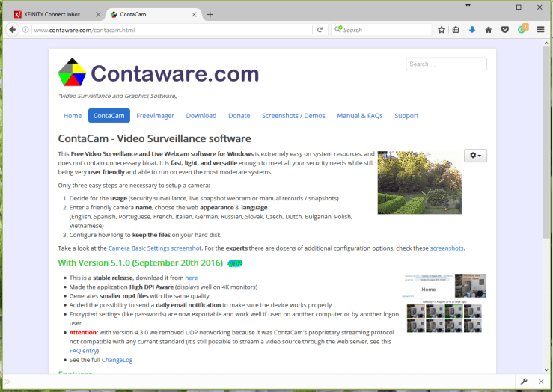Go back with the back arrow
This screenshot has height=392, width=553.
tap(13, 30)
